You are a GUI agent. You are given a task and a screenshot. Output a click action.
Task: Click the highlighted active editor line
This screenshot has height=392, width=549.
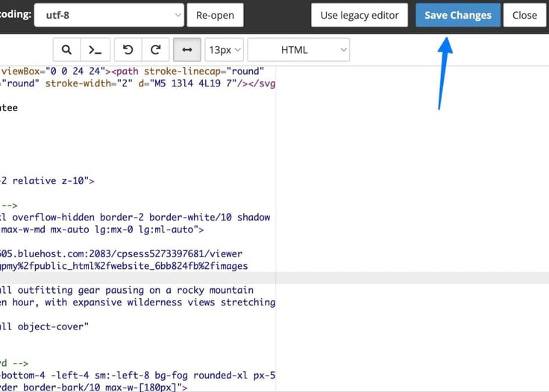(274, 278)
